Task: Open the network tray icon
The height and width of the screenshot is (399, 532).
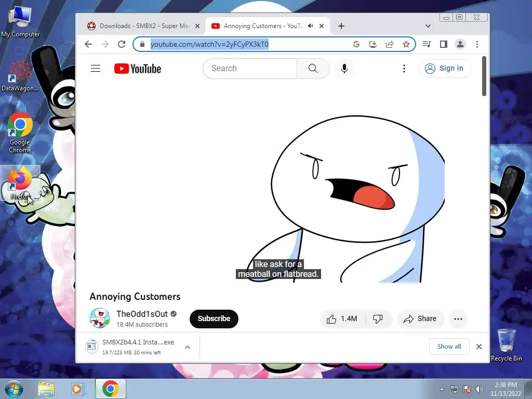Action: click(454, 389)
